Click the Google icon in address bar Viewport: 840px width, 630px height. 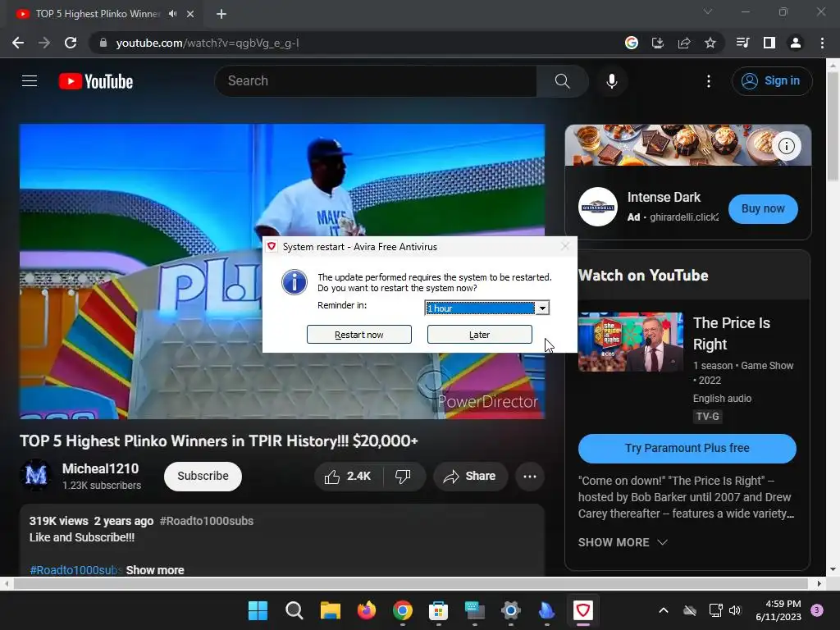[x=632, y=43]
